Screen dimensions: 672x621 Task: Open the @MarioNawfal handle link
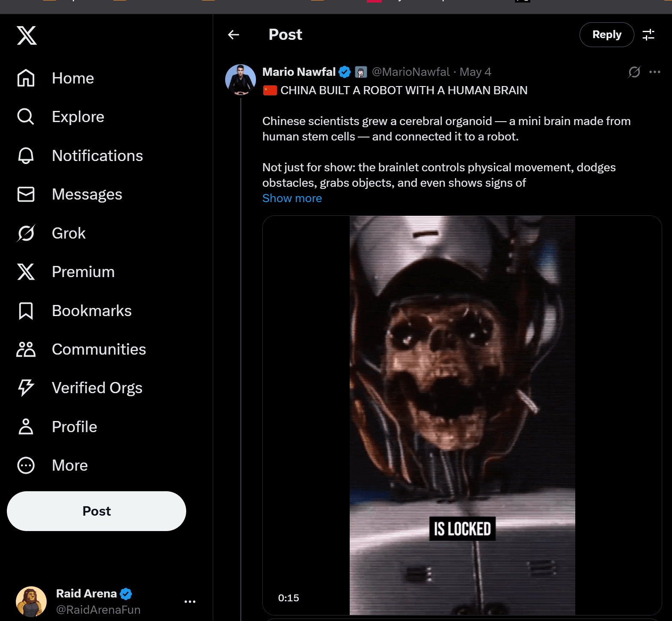410,72
